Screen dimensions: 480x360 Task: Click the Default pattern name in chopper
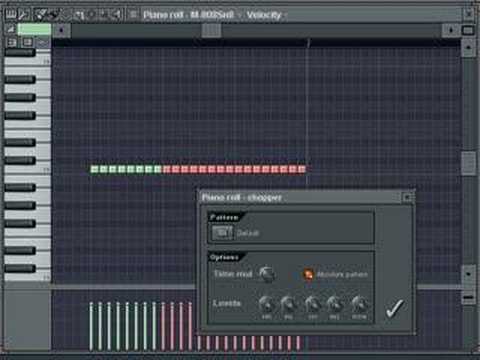click(x=248, y=233)
